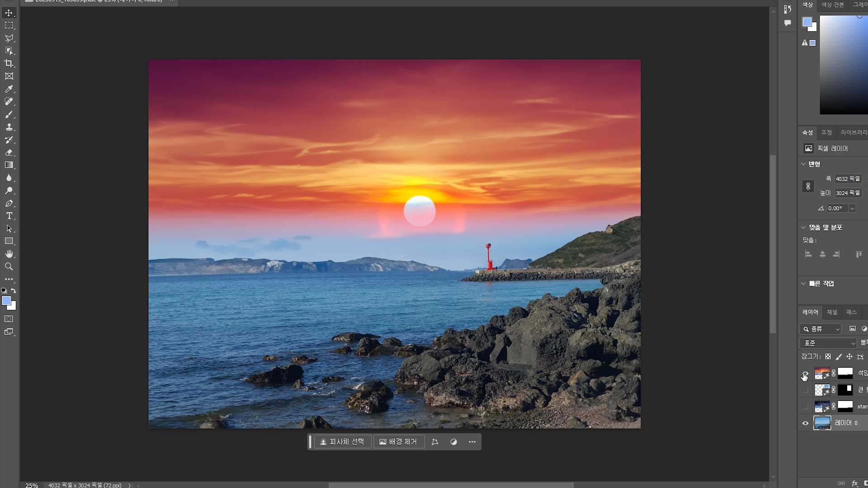Select the Eyedropper tool
Screen dimensions: 868x488
9,89
